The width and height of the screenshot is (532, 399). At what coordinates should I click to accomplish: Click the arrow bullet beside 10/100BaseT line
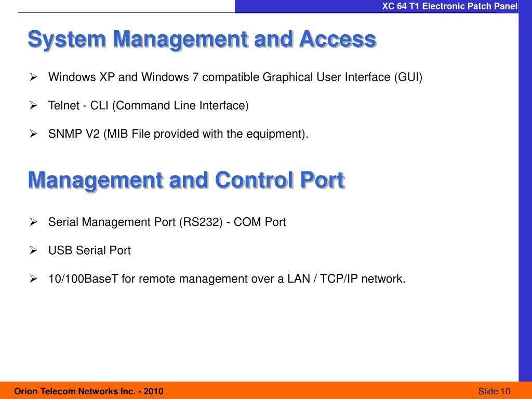point(33,279)
